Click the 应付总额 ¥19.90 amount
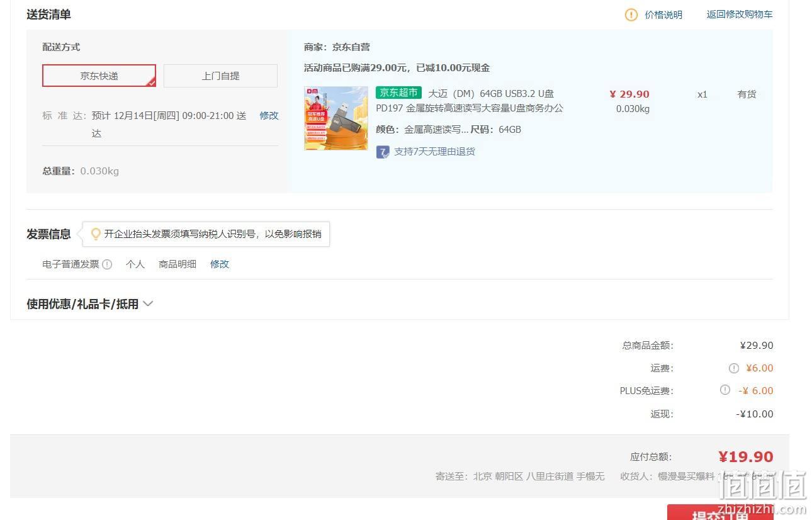 tap(746, 456)
